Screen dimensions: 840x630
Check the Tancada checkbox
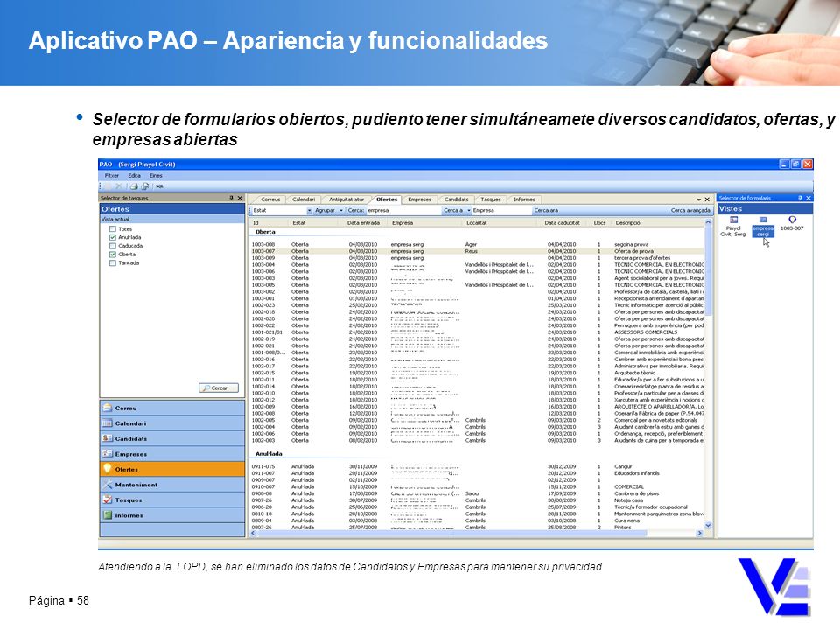pos(113,263)
